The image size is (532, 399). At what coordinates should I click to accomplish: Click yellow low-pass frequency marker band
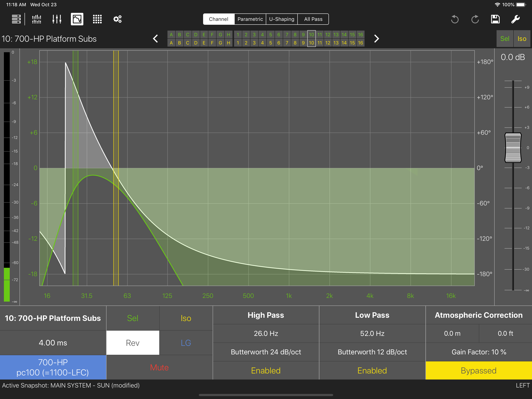[116, 168]
